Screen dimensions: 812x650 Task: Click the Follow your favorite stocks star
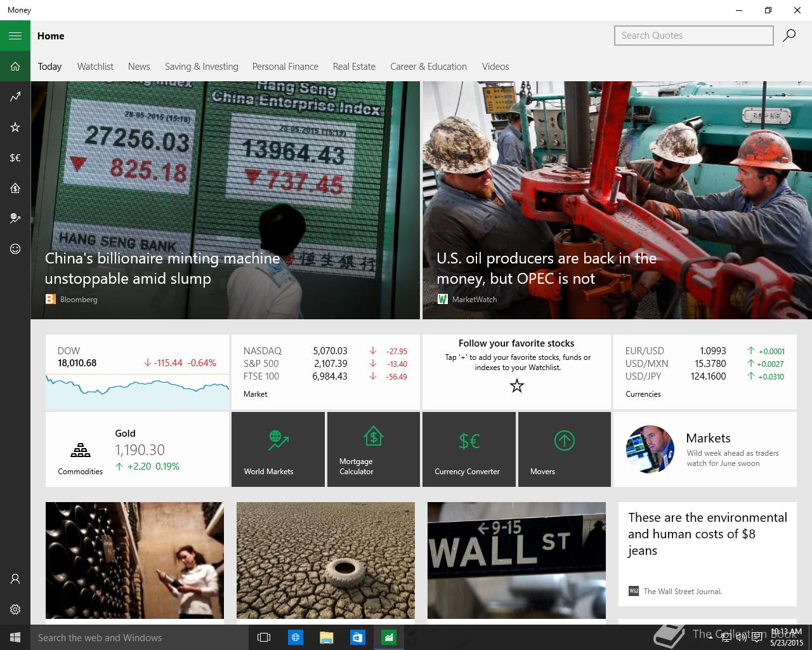(x=517, y=385)
